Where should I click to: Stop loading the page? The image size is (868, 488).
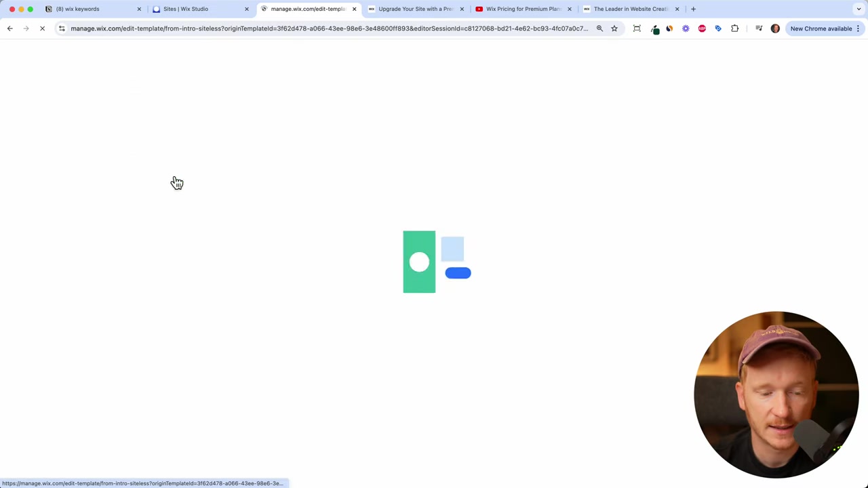(x=42, y=28)
